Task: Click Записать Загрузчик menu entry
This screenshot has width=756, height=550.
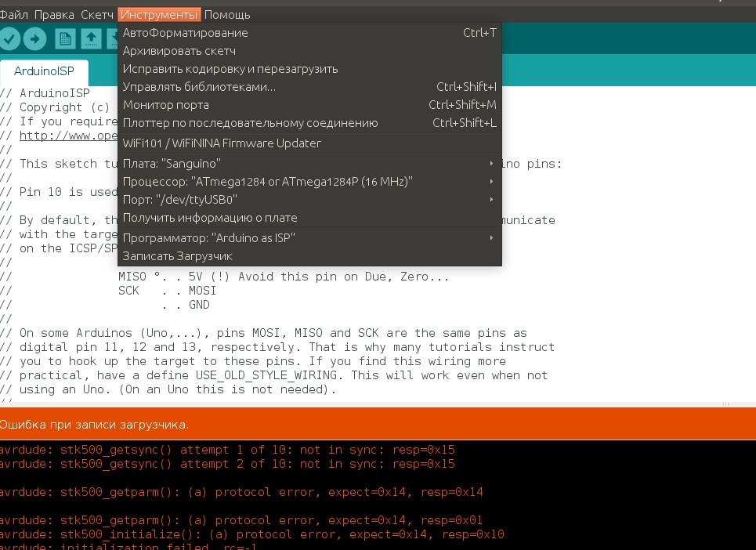Action: coord(309,256)
